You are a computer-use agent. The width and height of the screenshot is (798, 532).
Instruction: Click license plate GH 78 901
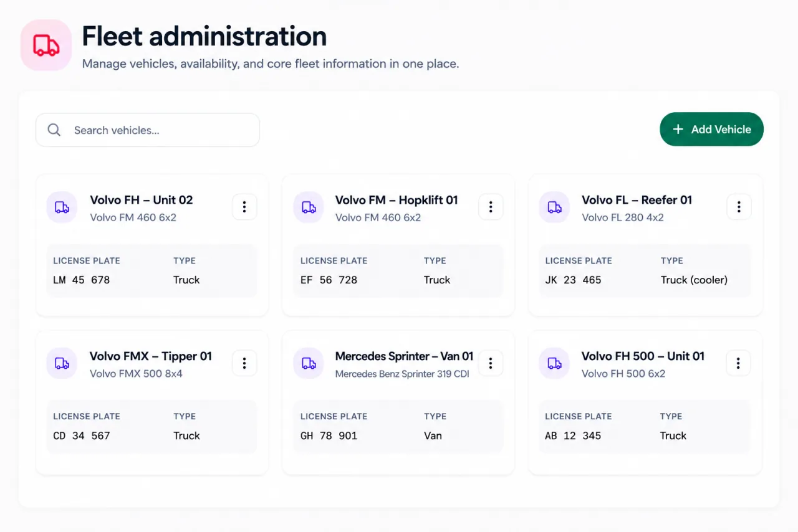[x=329, y=435]
